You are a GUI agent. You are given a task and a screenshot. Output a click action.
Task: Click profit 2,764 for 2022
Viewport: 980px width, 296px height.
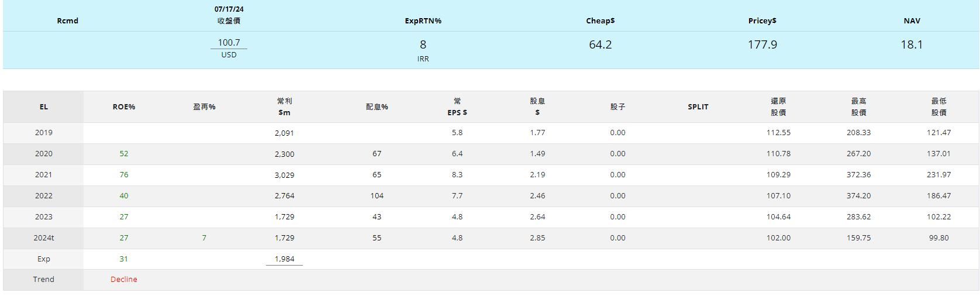[x=284, y=196]
